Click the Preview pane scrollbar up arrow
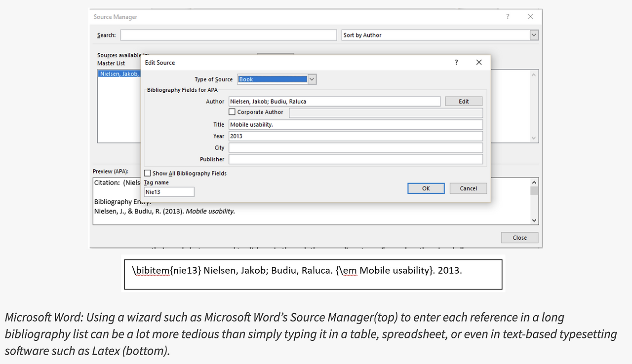Screen dimensions: 632x364 coord(533,182)
